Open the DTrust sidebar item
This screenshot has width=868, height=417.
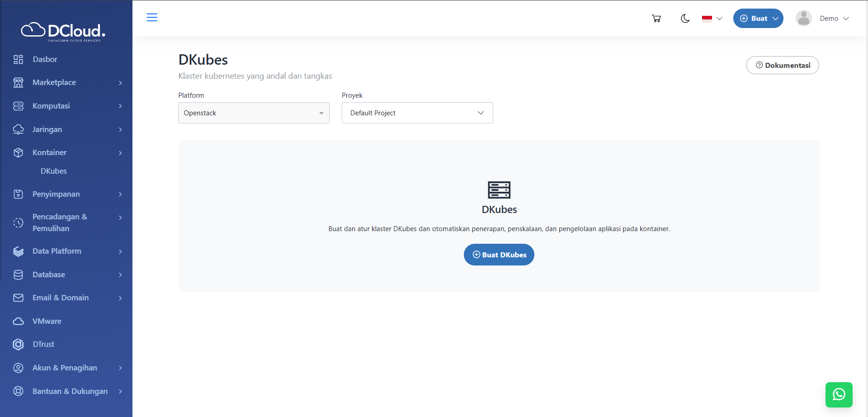point(43,344)
